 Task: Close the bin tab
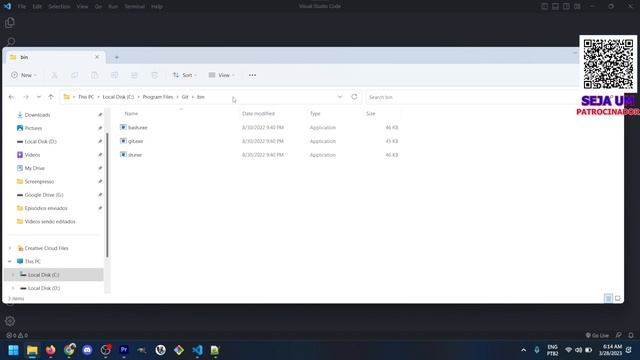(x=97, y=57)
